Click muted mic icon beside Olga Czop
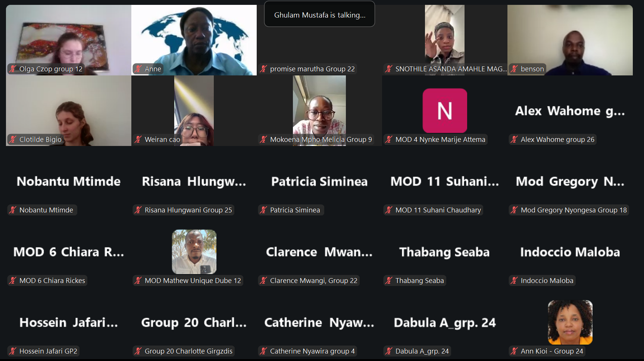644x361 pixels. pos(13,69)
